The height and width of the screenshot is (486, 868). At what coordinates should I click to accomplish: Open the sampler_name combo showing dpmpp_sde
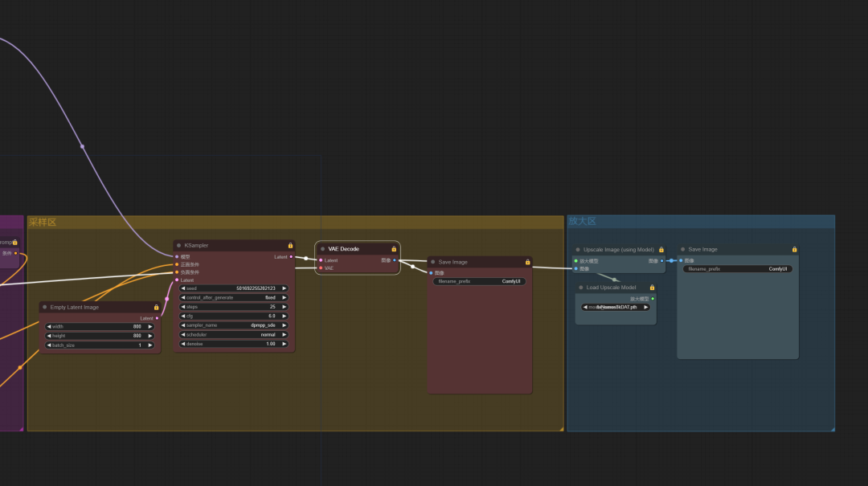(234, 325)
